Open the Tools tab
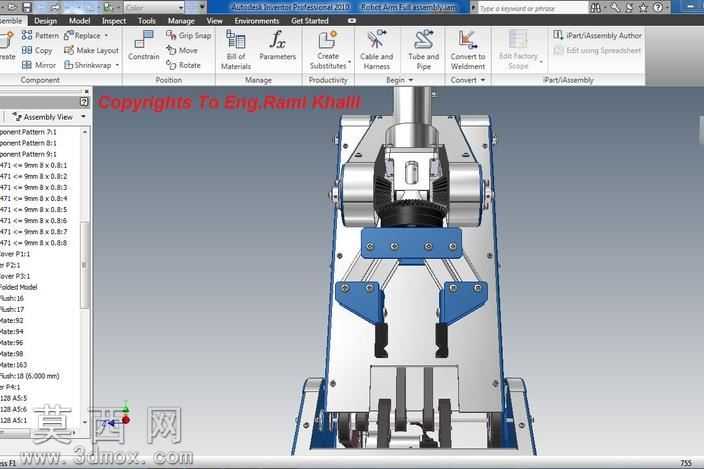The image size is (704, 469). (146, 21)
